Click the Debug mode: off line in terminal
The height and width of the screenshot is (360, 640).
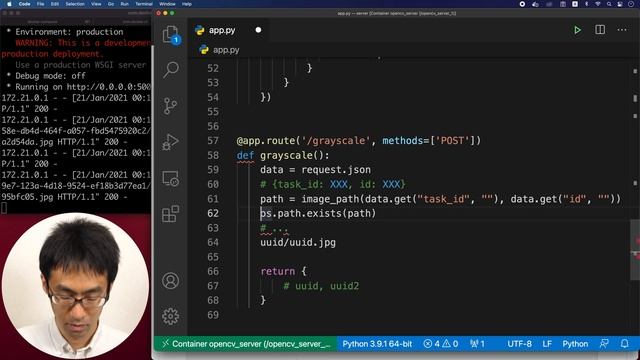pos(46,76)
